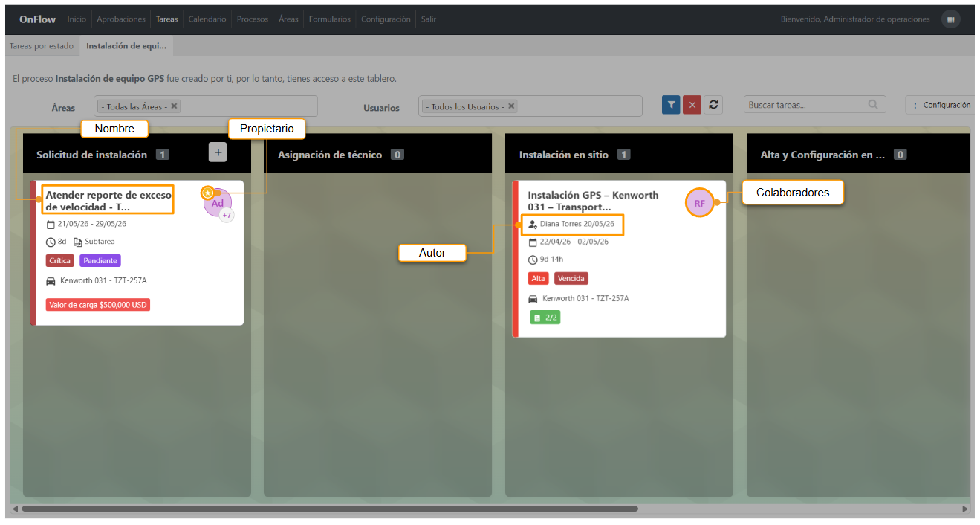Viewport: 980px width, 525px height.
Task: Click the Valor de carga $500,000 USD label
Action: [98, 305]
